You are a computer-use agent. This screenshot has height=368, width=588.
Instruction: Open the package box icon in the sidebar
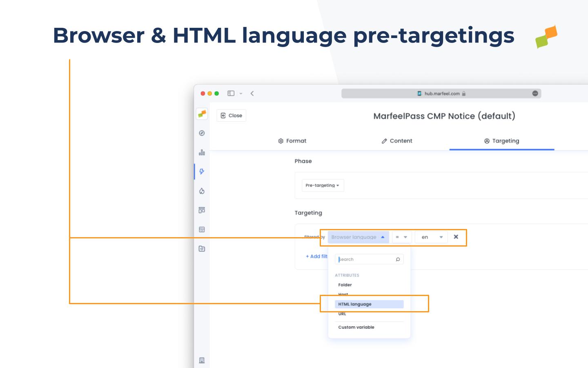pos(202,248)
